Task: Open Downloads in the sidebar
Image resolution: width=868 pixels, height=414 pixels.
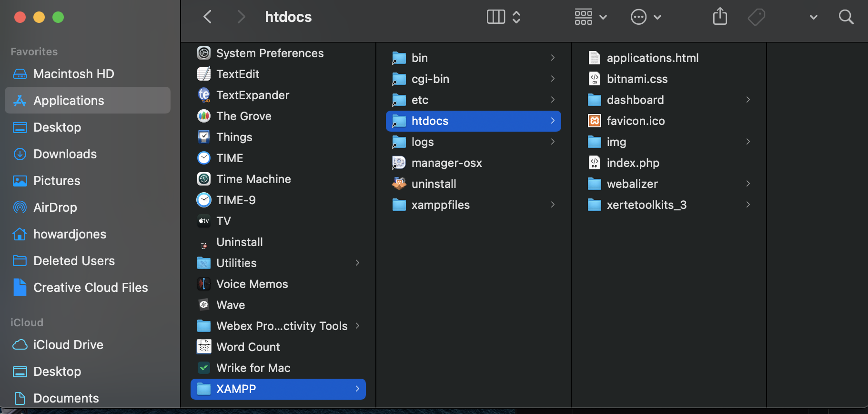Action: pos(88,154)
